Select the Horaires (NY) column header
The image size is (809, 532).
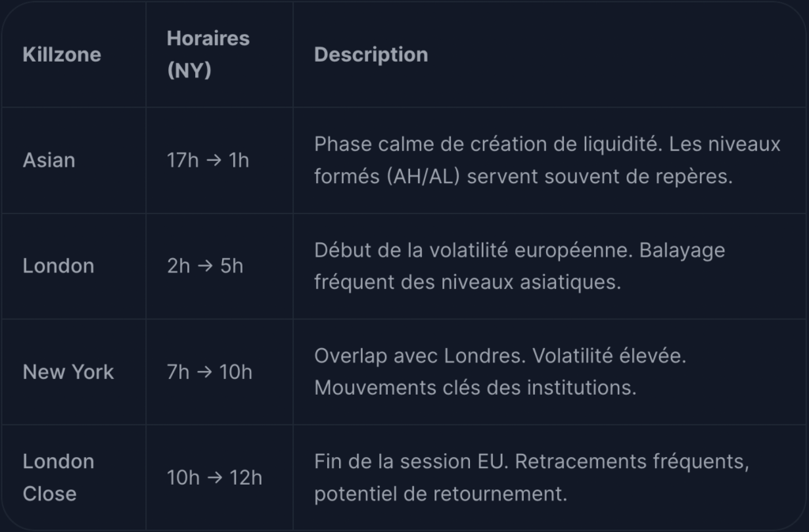point(208,54)
